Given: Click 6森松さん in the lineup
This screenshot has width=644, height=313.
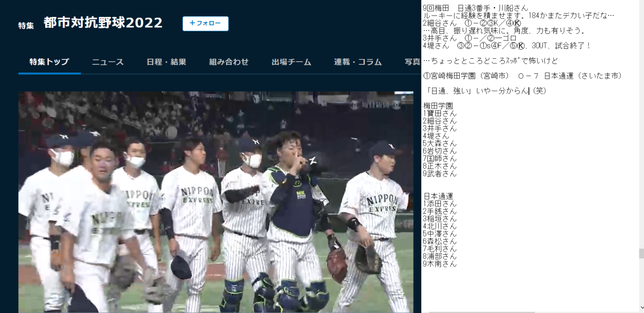Looking at the screenshot, I should point(440,241).
